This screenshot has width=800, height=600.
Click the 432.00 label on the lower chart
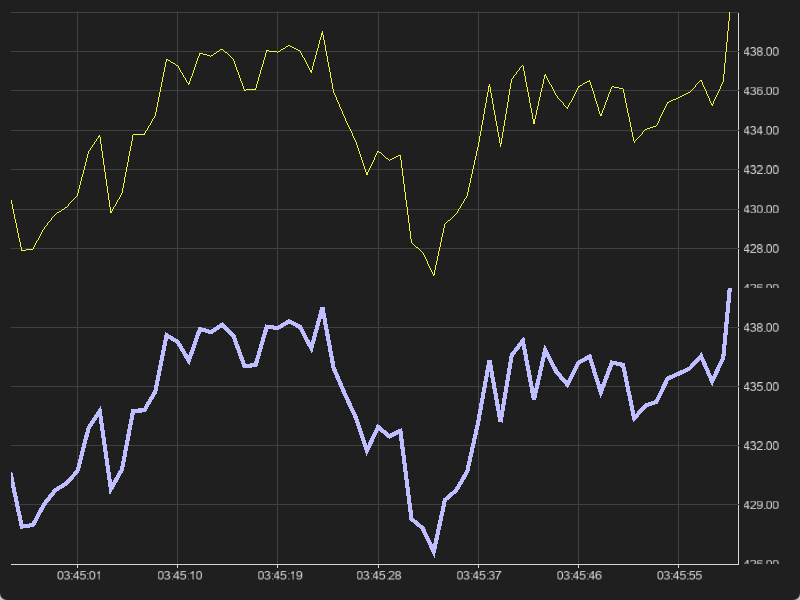pos(760,446)
